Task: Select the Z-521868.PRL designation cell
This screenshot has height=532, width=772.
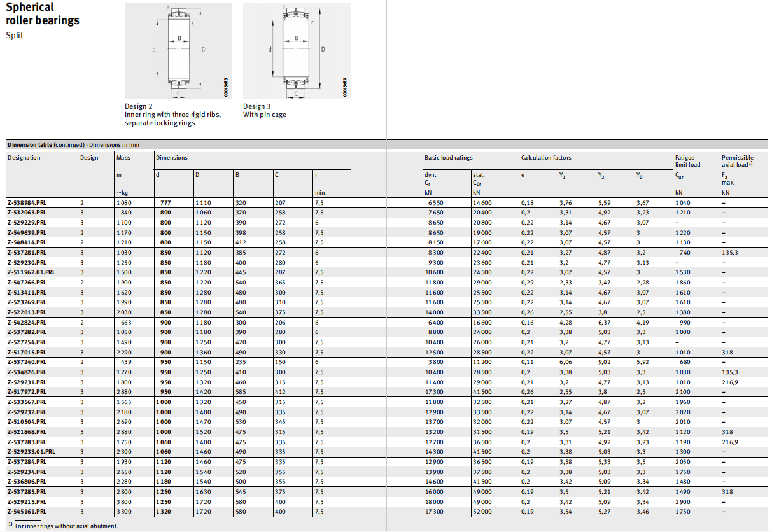Action: coord(27,432)
